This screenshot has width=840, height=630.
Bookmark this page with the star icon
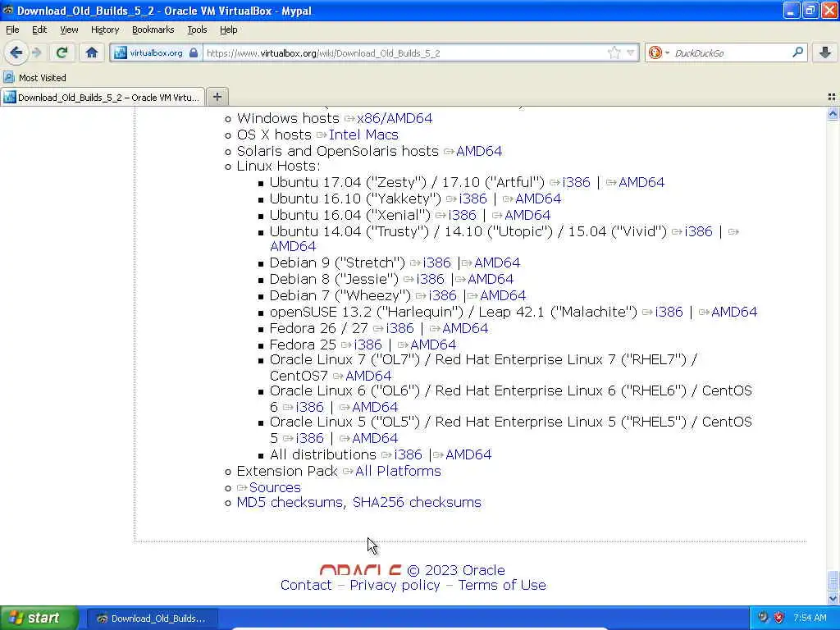(614, 52)
